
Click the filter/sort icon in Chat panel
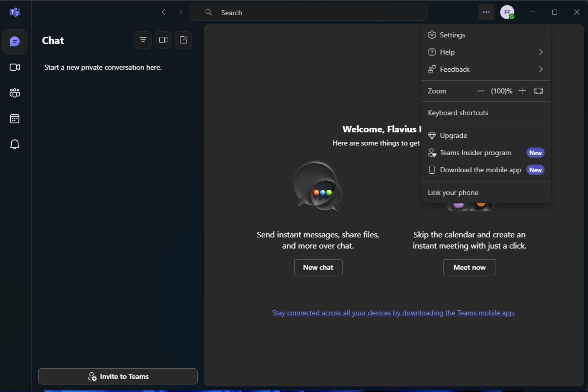[x=143, y=40]
